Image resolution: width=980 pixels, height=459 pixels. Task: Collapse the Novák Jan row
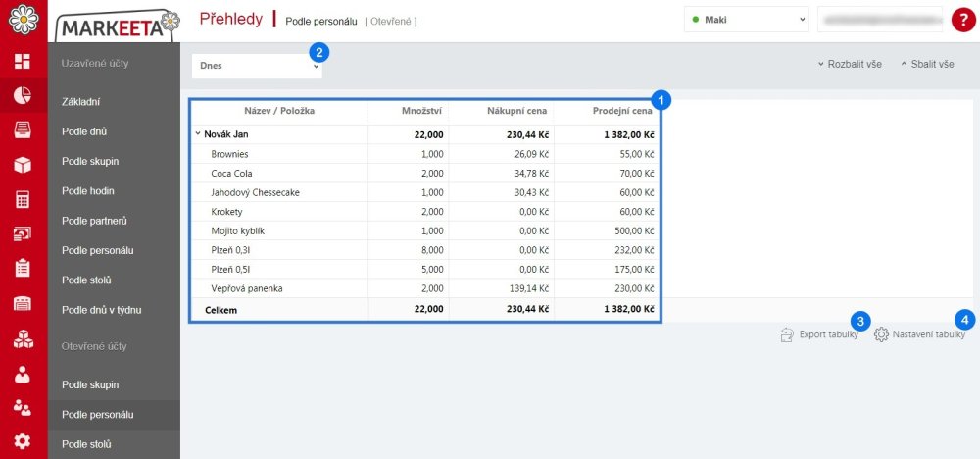click(198, 133)
